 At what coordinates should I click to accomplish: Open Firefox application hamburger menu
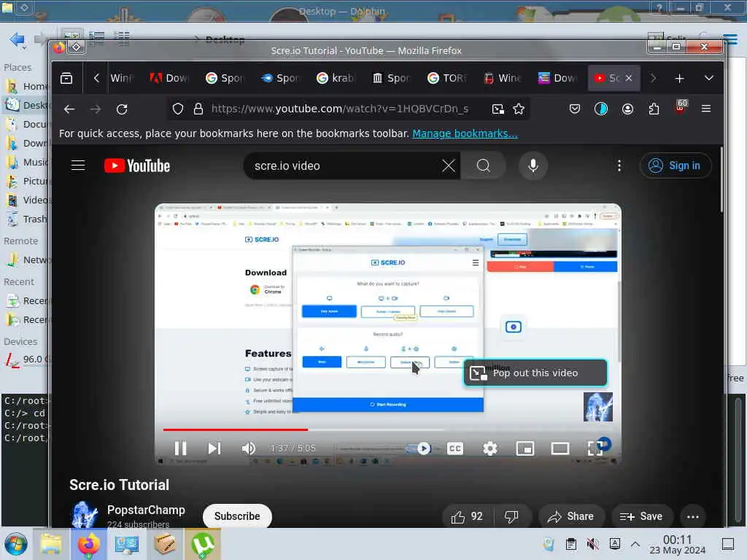[x=706, y=109]
